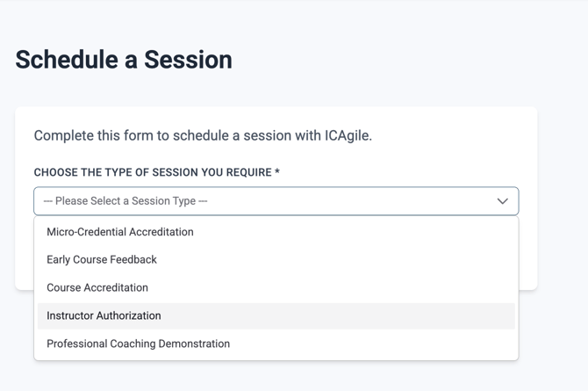Screen dimensions: 588x391
Task: Click the highlighted Instructor Authorization row
Action: [276, 315]
